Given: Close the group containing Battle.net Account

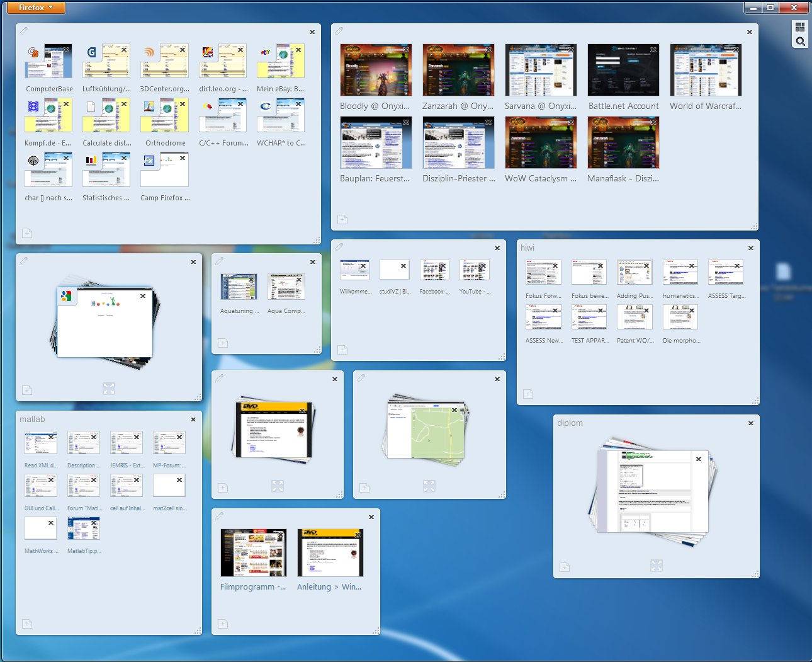Looking at the screenshot, I should tap(750, 32).
